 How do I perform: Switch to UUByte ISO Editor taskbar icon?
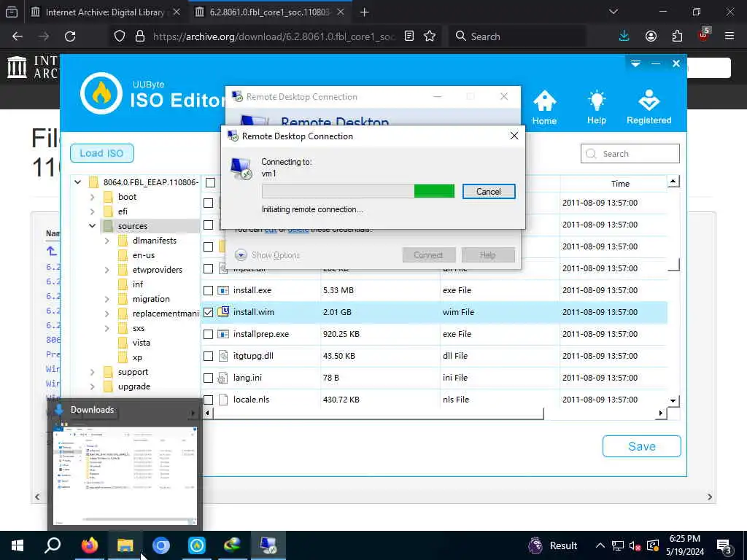(x=197, y=545)
